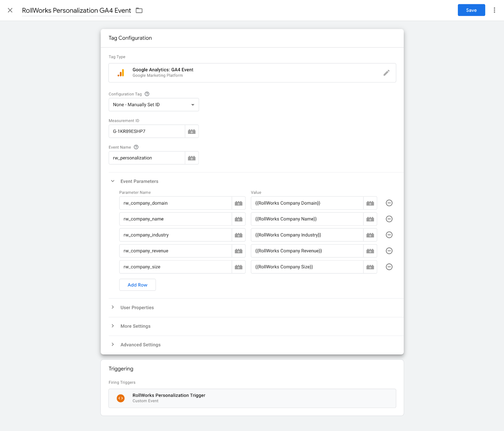Click the RollWorks Company Revenue value field
504x431 pixels.
(x=307, y=251)
